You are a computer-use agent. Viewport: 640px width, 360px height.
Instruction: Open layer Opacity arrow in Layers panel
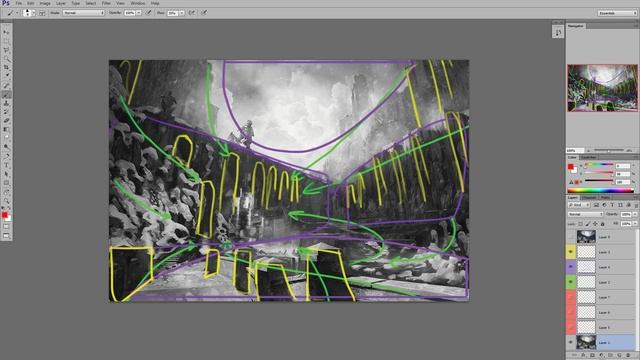[634, 214]
